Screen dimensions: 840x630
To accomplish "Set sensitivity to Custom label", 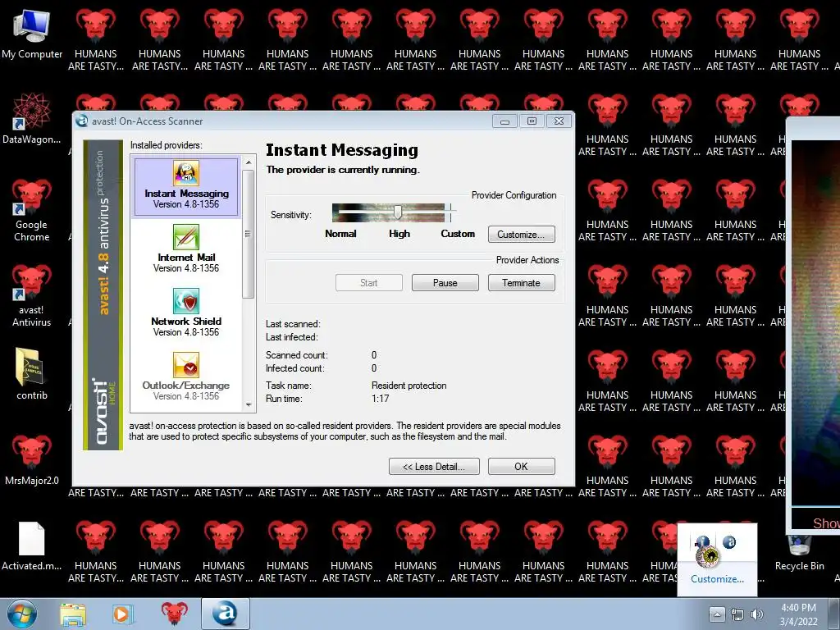I will tap(458, 234).
